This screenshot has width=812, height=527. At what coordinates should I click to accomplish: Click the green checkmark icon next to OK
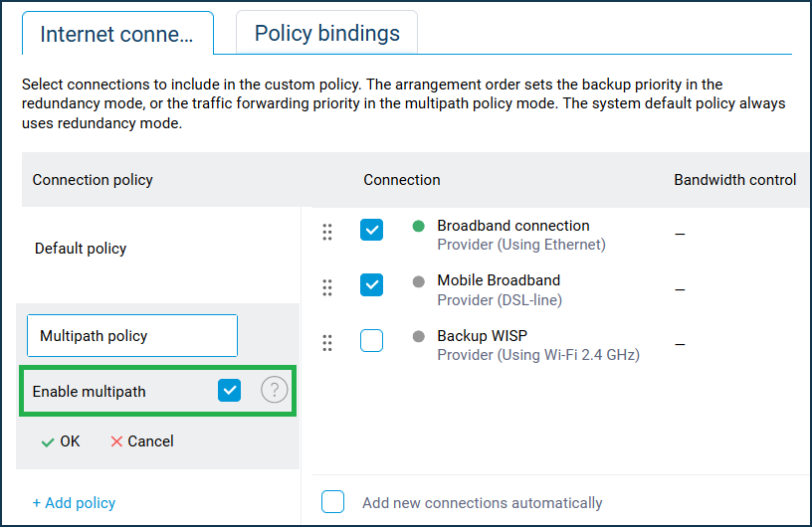click(x=48, y=442)
